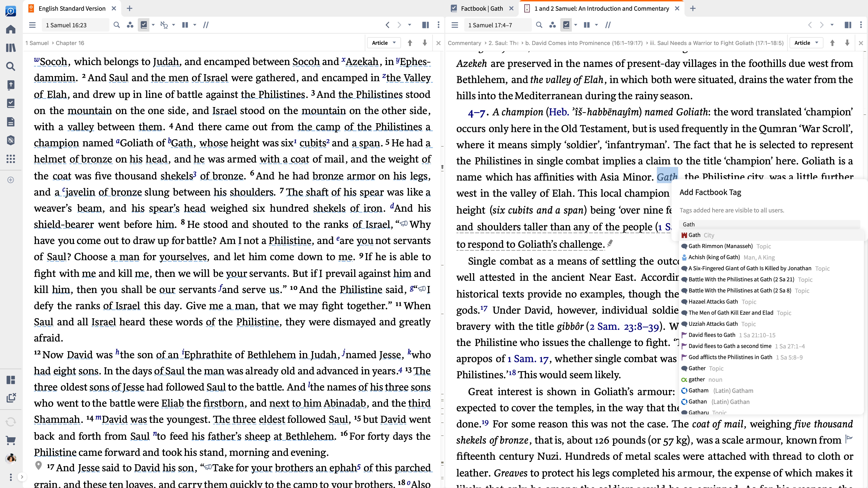Close the ESV locator bar
This screenshot has width=868, height=488.
click(x=438, y=43)
